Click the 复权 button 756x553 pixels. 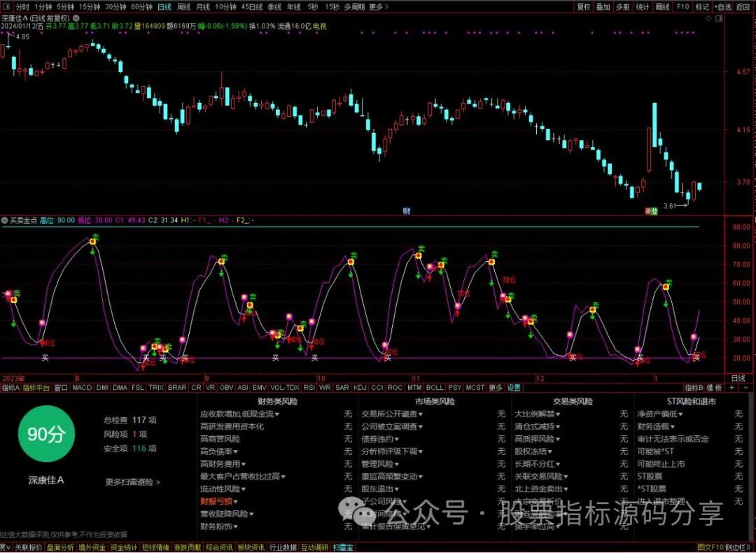click(584, 7)
